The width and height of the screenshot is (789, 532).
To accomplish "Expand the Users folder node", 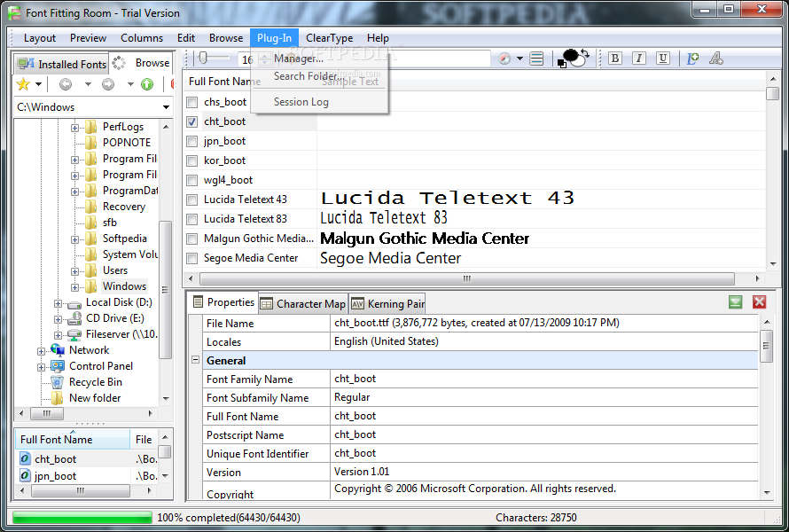I will (74, 271).
